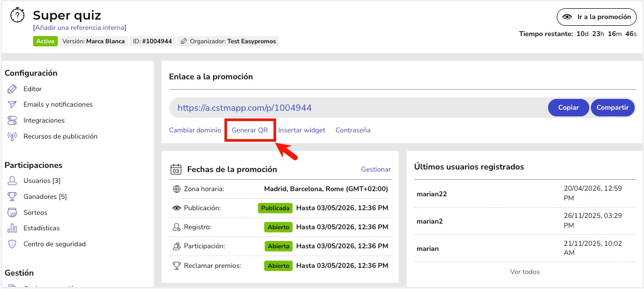This screenshot has width=644, height=289.
Task: Click the Usuarios person icon
Action: (x=12, y=181)
